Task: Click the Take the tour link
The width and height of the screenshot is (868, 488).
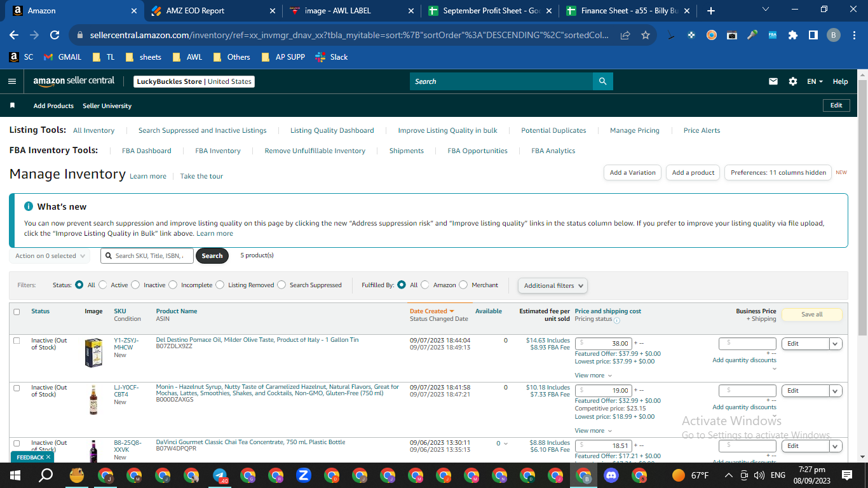Action: tap(201, 177)
